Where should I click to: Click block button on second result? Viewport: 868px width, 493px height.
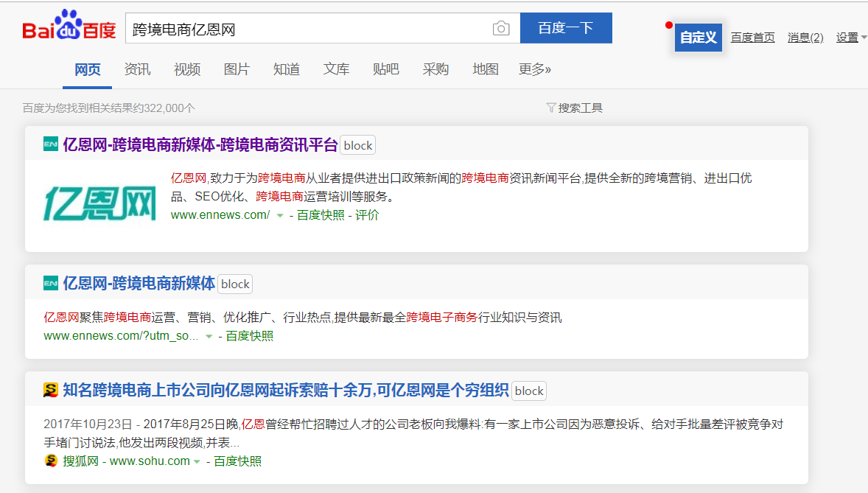235,284
